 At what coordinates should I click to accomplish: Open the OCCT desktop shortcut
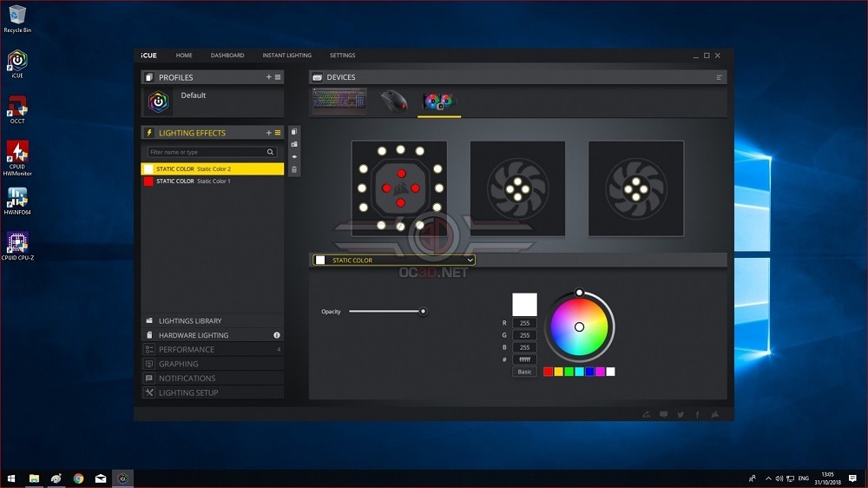pos(17,109)
